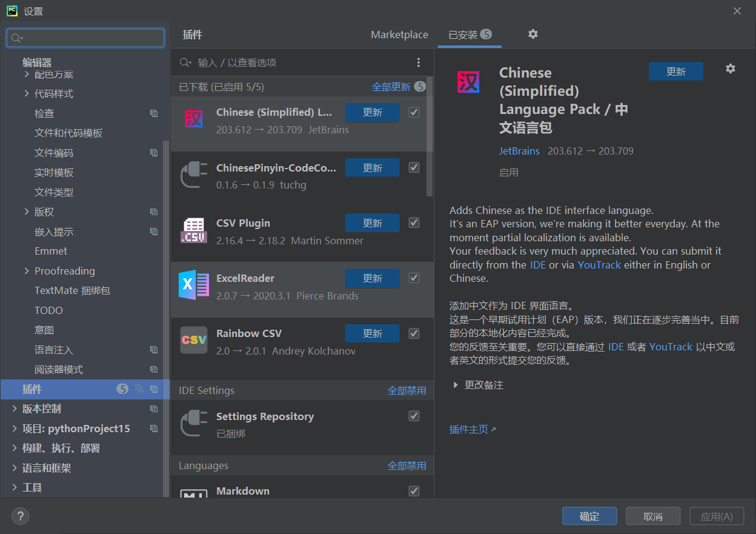Focus the settings search input field

coord(85,38)
